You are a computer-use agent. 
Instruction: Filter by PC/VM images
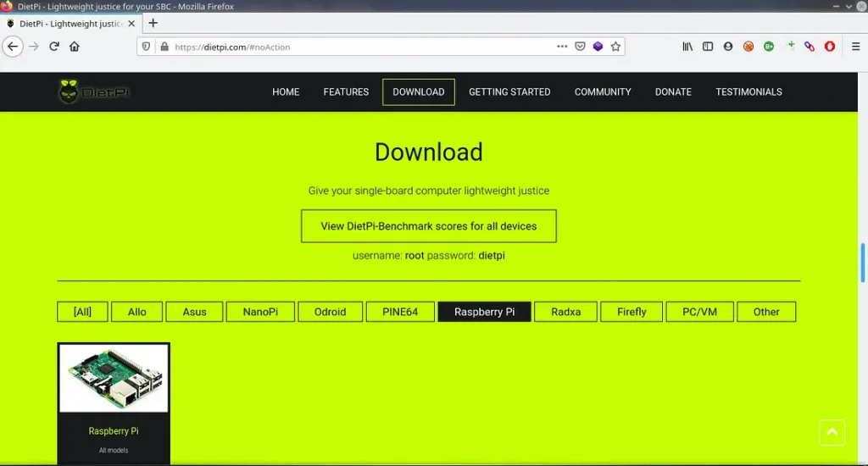click(699, 312)
